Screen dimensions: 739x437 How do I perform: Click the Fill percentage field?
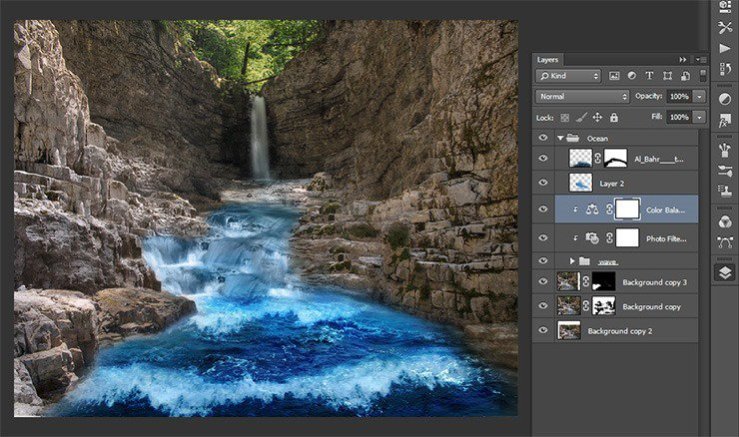point(678,118)
